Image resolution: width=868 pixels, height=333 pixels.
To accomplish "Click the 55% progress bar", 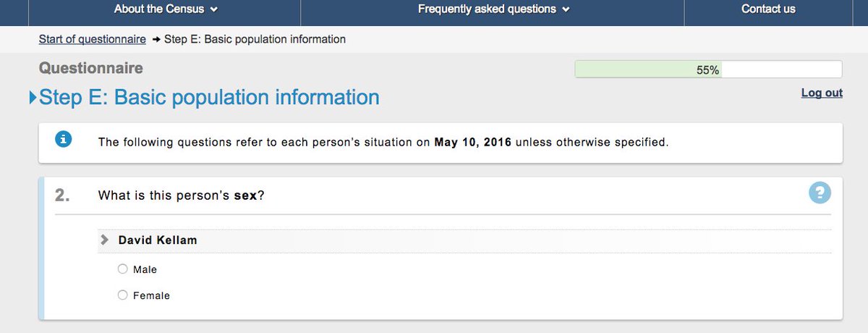I will pos(707,69).
